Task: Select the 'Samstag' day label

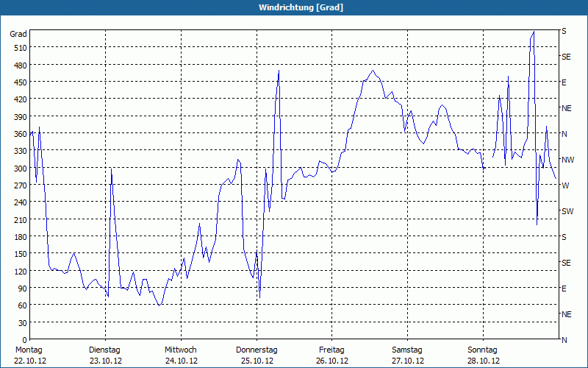Action: [407, 350]
